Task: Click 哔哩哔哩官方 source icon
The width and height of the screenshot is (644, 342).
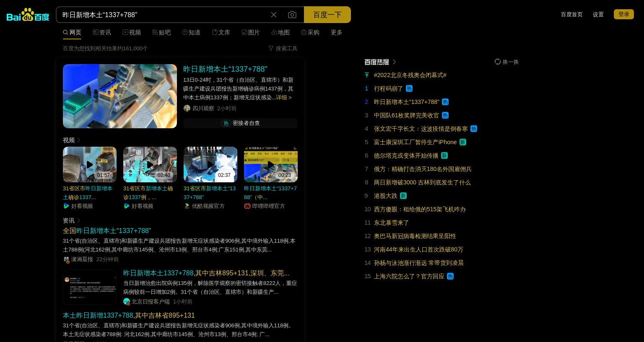Action: pos(247,206)
